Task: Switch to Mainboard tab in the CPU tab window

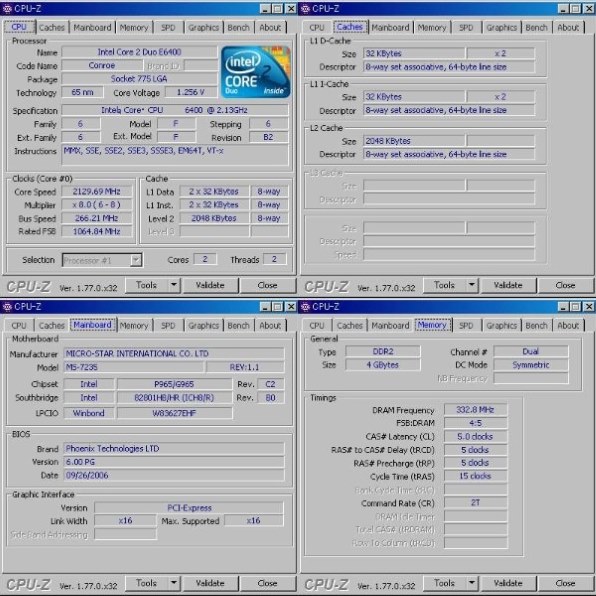Action: (x=92, y=27)
